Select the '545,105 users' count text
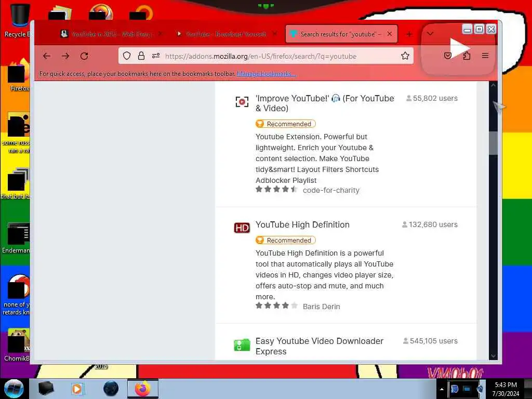 434,341
